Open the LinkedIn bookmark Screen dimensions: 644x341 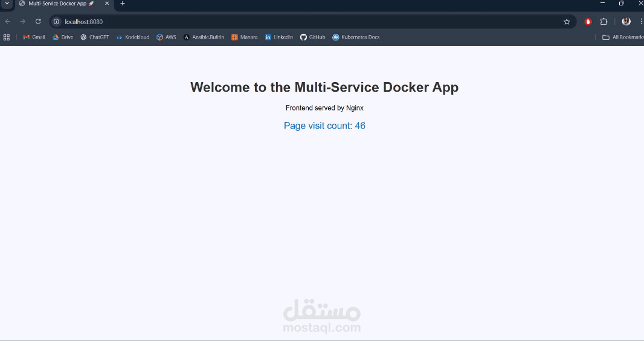point(279,37)
